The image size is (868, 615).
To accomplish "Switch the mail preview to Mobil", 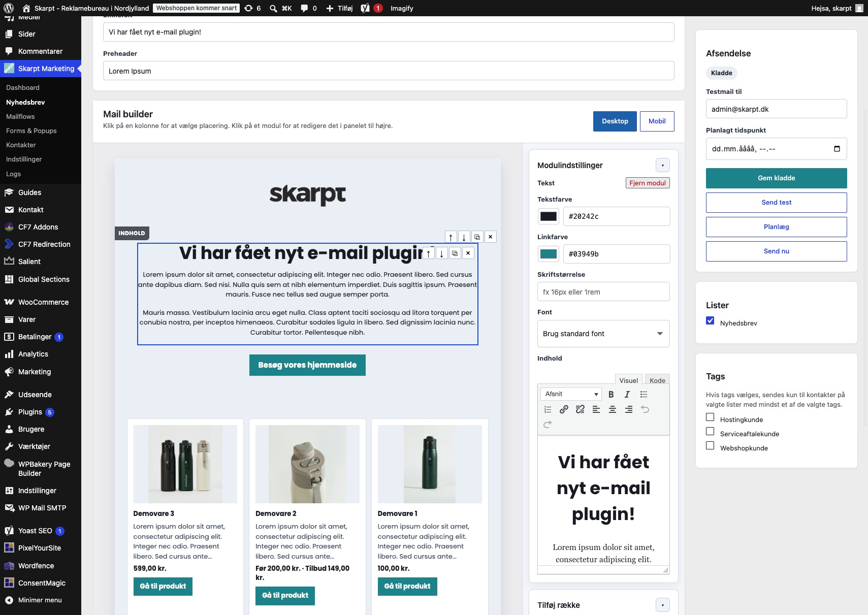I will coord(657,121).
